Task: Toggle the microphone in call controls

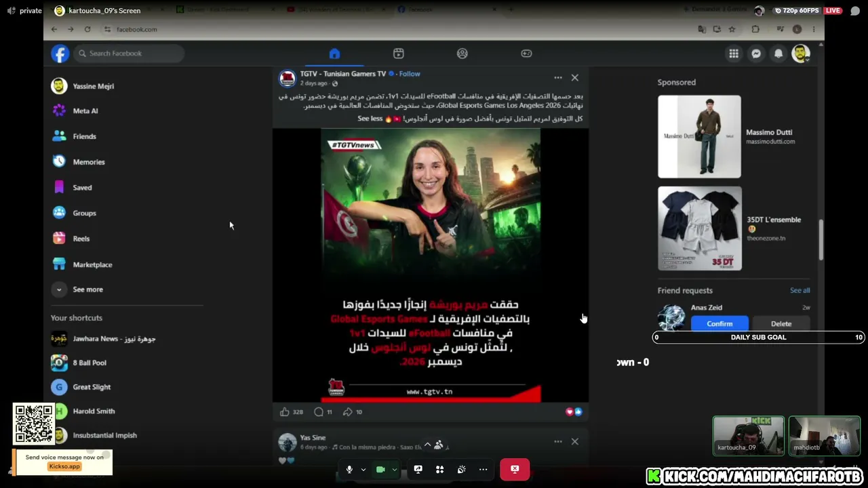Action: pyautogui.click(x=349, y=469)
